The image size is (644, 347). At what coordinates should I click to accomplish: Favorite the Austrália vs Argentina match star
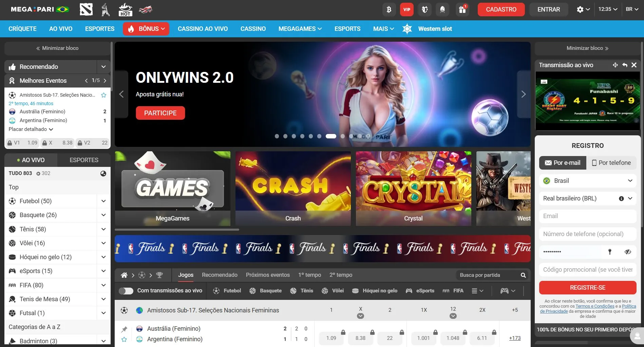(x=124, y=340)
